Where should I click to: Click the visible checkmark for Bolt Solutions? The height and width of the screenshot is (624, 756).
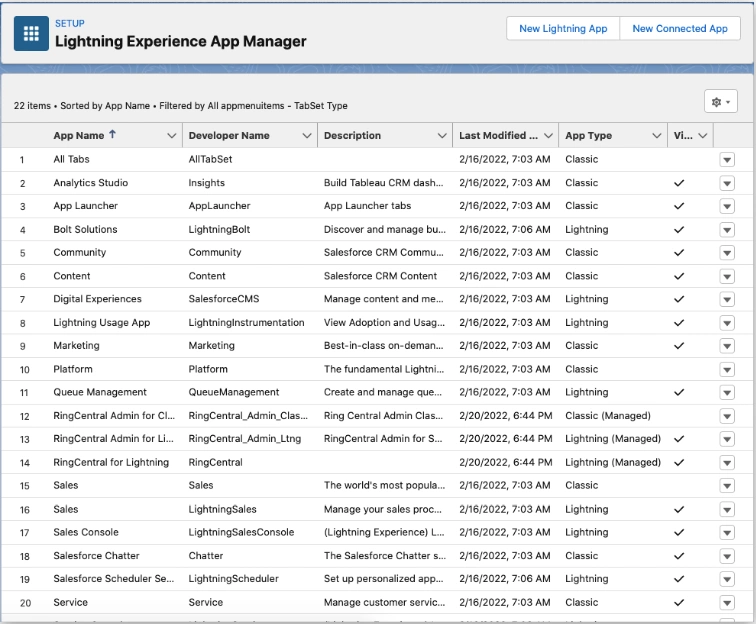coord(679,230)
